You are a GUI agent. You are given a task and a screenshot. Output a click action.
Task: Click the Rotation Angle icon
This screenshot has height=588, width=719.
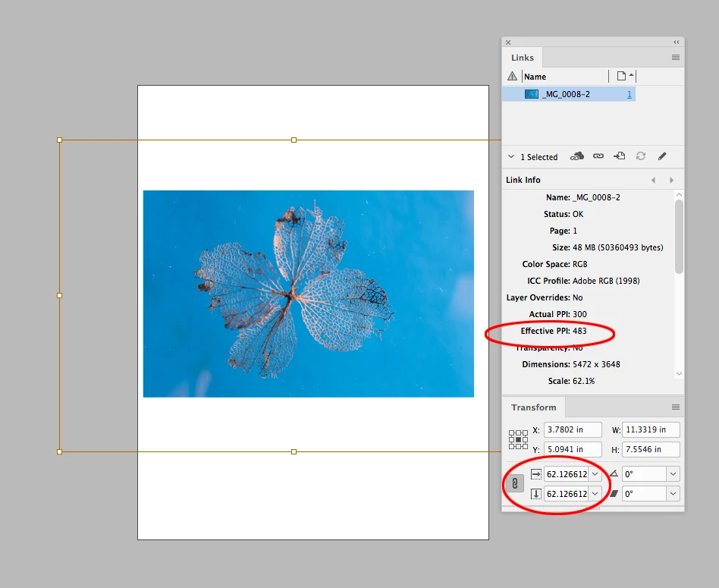[x=614, y=473]
